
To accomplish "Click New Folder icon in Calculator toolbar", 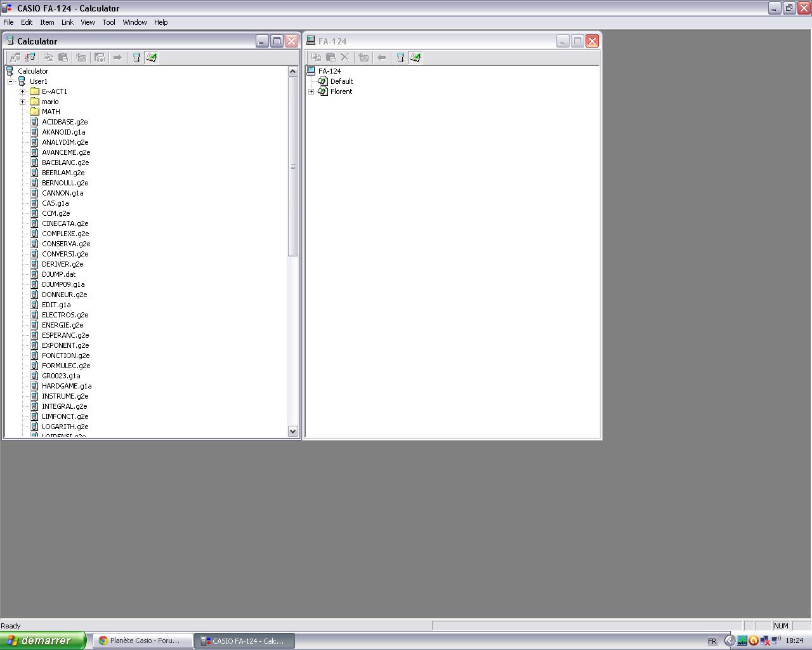I will click(81, 57).
